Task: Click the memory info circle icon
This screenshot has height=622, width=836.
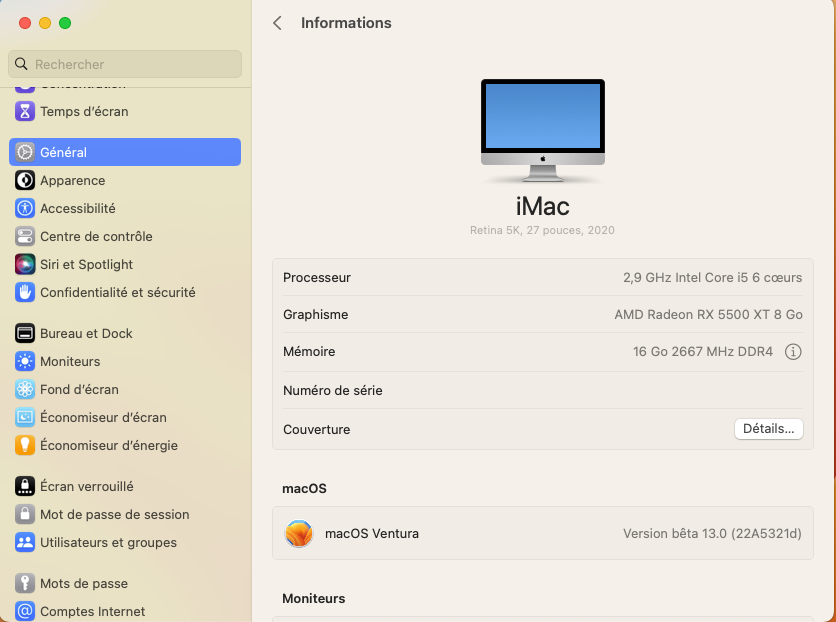Action: pyautogui.click(x=793, y=351)
